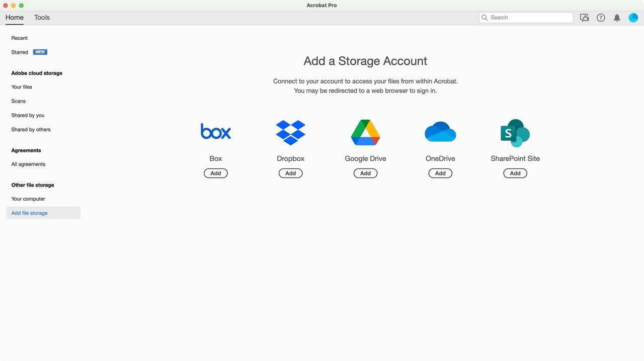Click the OneDrive cloud icon
This screenshot has height=361, width=644.
tap(440, 132)
